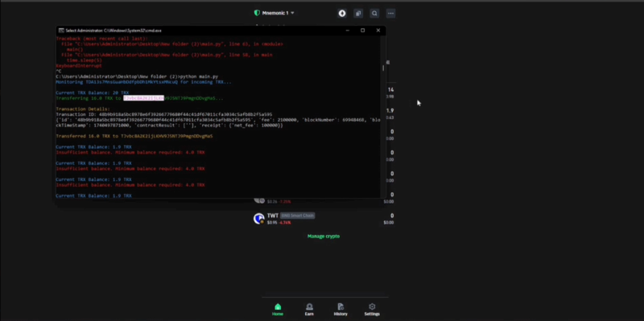The width and height of the screenshot is (644, 321).
Task: Switch to the Home tab
Action: tap(278, 310)
